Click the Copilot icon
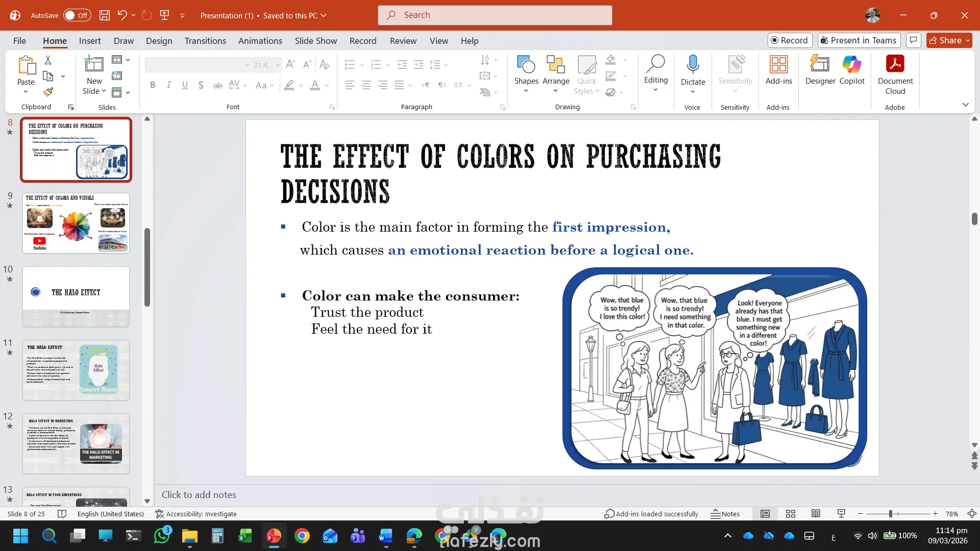Image resolution: width=980 pixels, height=551 pixels. pos(851,70)
